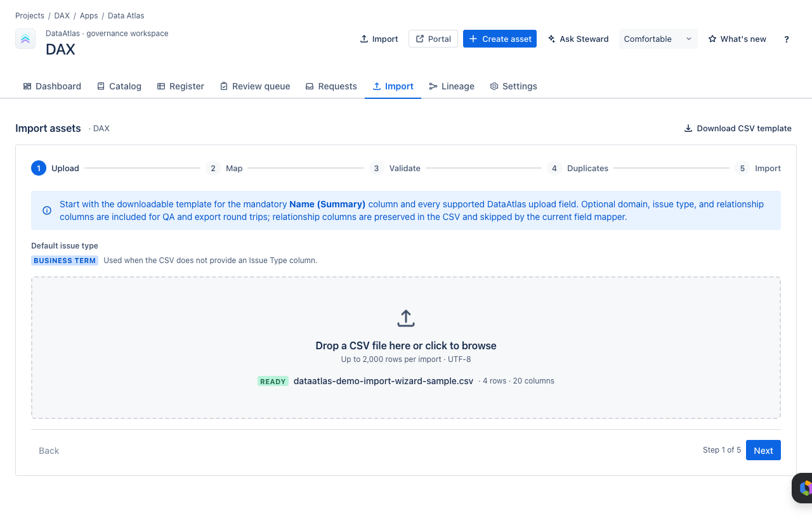Select step 4 Duplicates in wizard

[x=577, y=168]
